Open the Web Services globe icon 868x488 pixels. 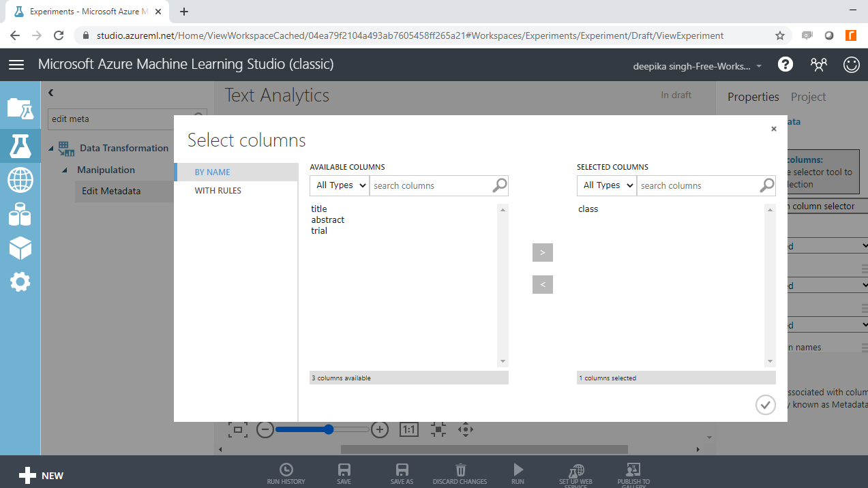pos(20,180)
